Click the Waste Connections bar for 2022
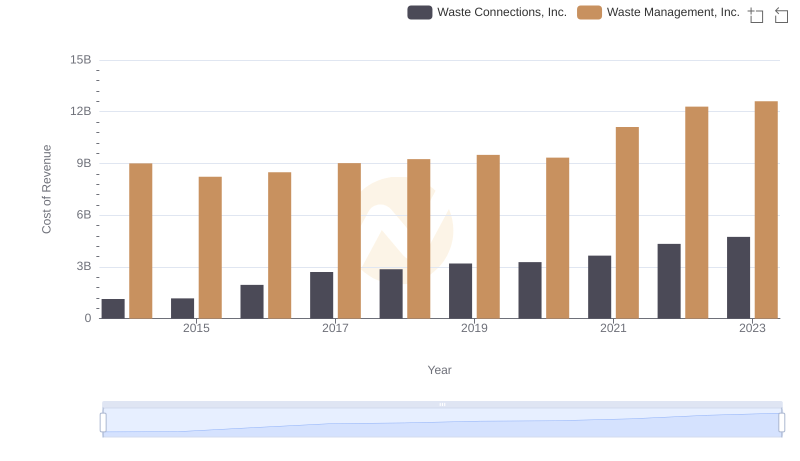800x461 pixels. pos(669,281)
